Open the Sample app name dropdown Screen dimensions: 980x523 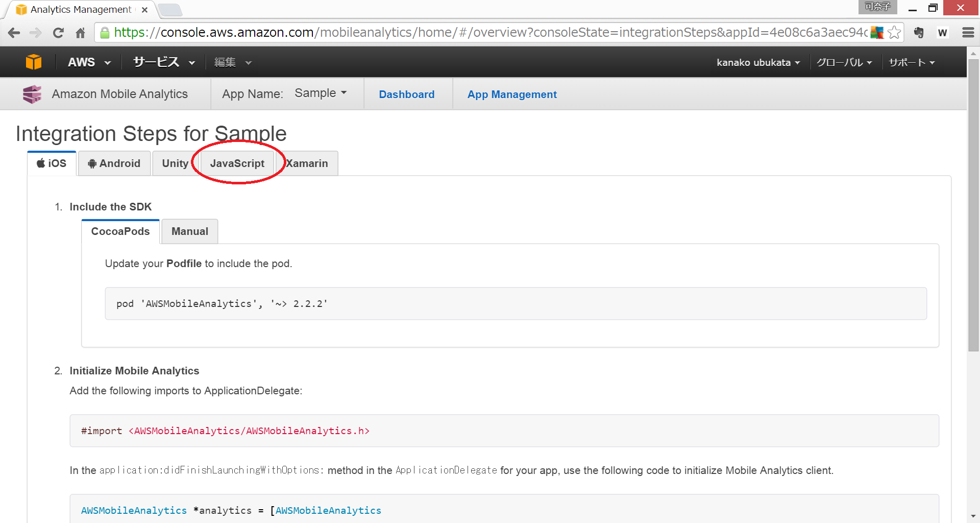click(x=321, y=93)
